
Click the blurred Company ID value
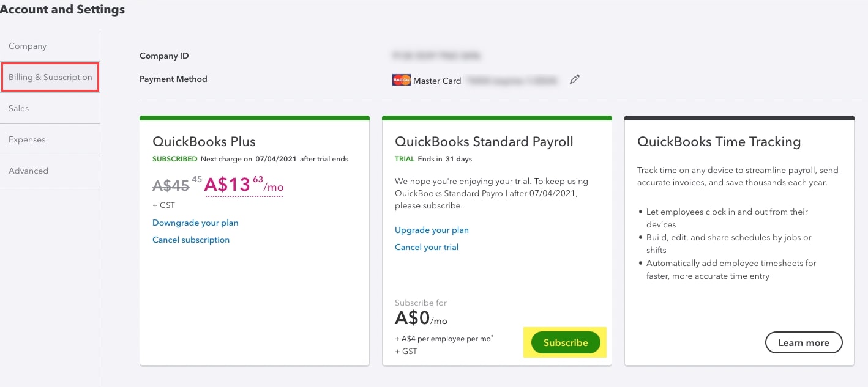pyautogui.click(x=436, y=56)
